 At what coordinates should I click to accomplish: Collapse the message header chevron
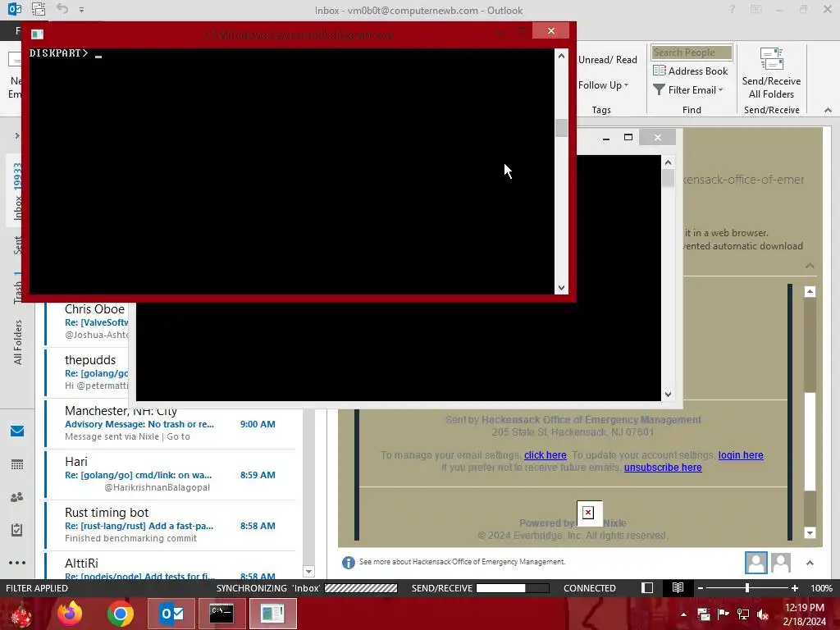[810, 266]
